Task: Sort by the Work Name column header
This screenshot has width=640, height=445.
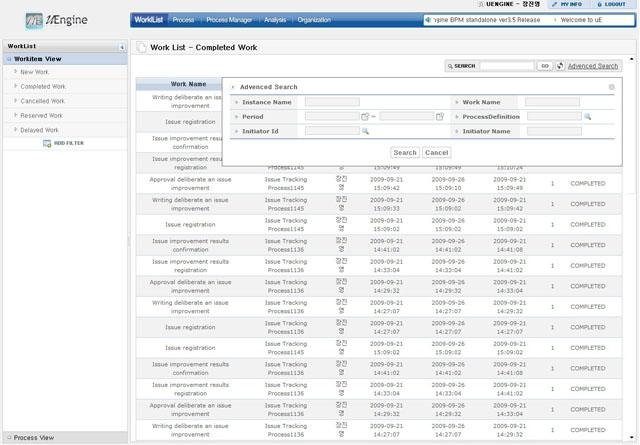Action: [x=188, y=84]
